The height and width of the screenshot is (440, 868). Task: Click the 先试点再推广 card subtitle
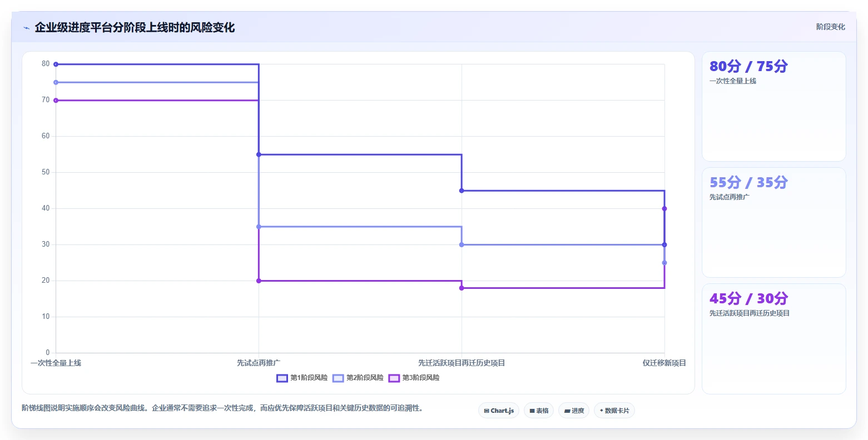[730, 197]
